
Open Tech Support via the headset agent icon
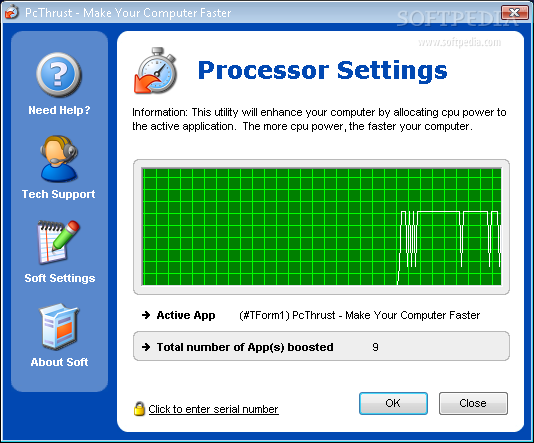(59, 159)
